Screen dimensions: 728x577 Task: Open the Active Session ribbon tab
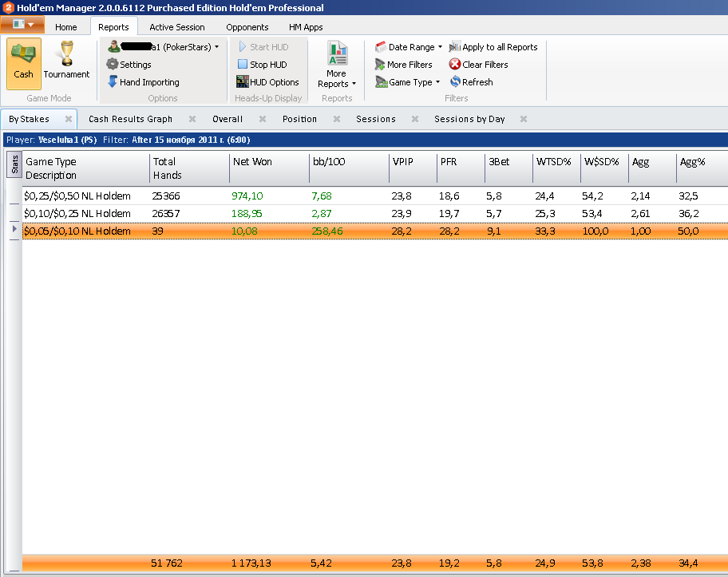(x=177, y=27)
